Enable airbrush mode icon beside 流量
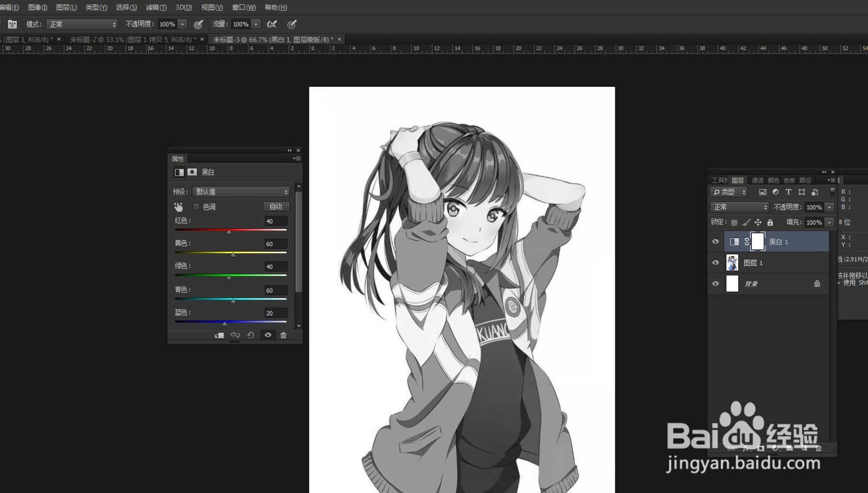 click(x=272, y=24)
